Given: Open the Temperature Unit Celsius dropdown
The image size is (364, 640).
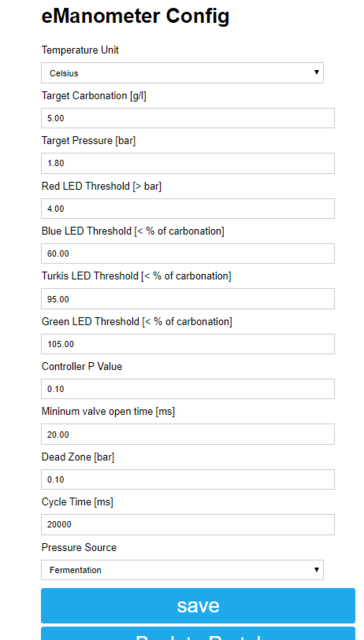Looking at the screenshot, I should 182,73.
